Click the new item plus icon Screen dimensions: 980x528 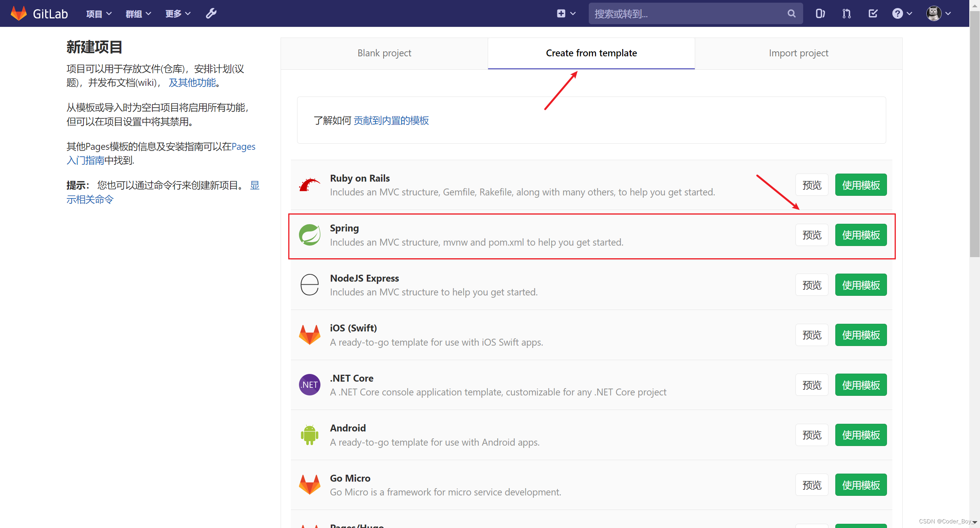[x=561, y=14]
